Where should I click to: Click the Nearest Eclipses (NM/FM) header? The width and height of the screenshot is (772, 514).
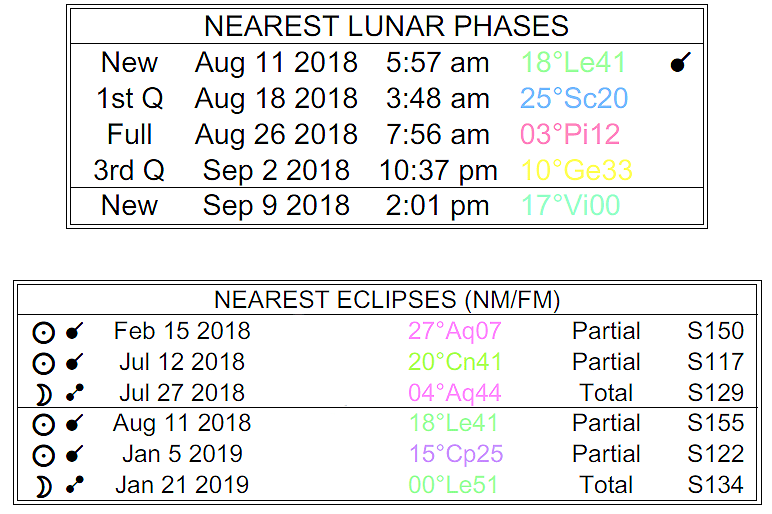386,300
